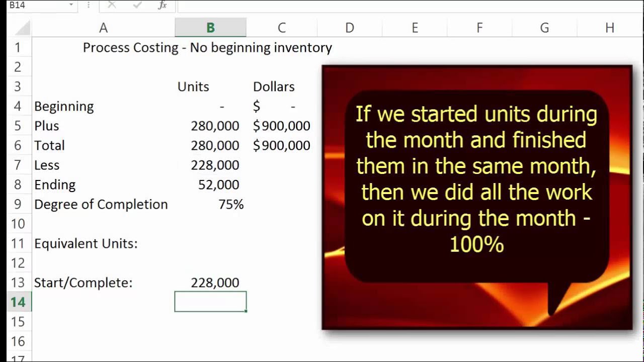Viewport: 644px width, 362px height.
Task: Click the Beginning dollars cell C4
Action: [x=281, y=106]
